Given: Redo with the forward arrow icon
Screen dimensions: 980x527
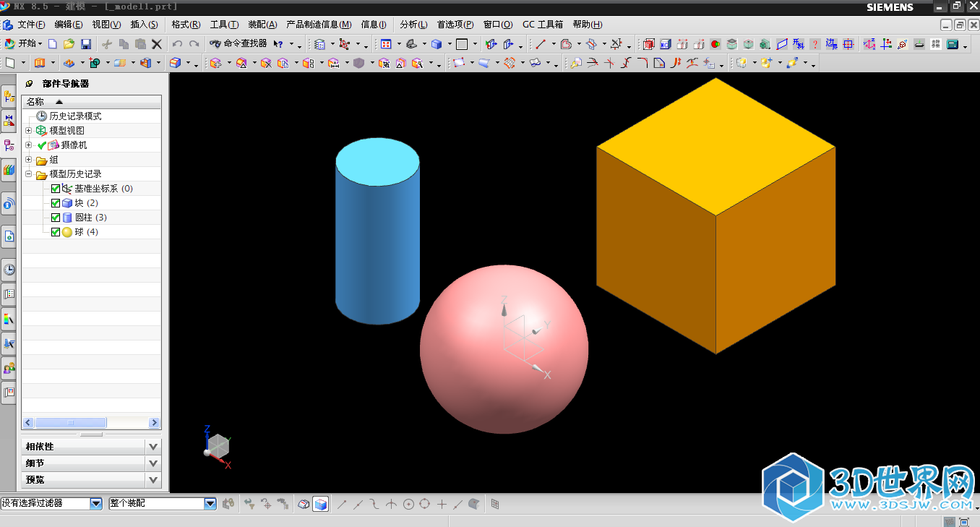Looking at the screenshot, I should (x=194, y=44).
